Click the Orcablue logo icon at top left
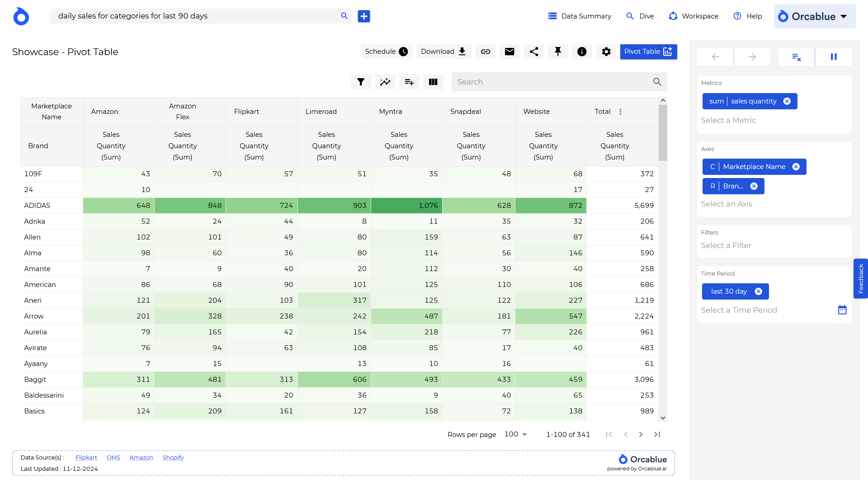 point(21,16)
